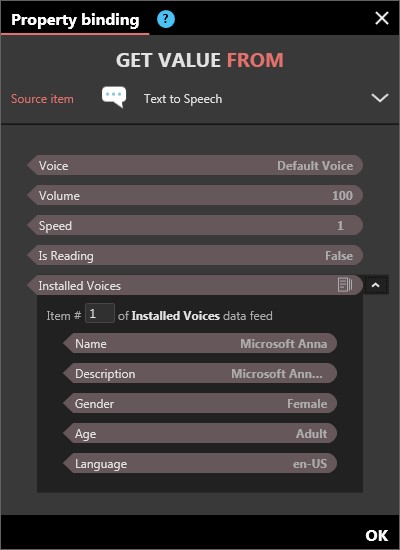
Task: Open the blue help question mark icon
Action: [x=166, y=19]
